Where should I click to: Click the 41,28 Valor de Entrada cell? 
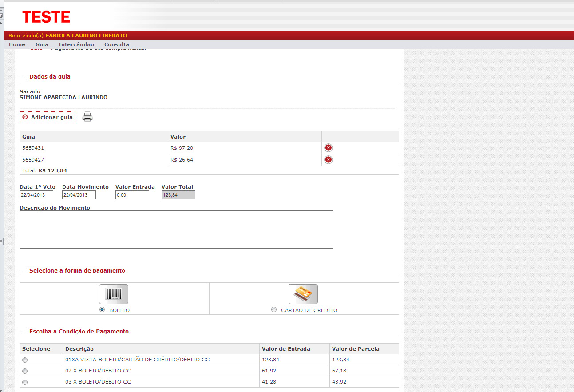(x=294, y=382)
